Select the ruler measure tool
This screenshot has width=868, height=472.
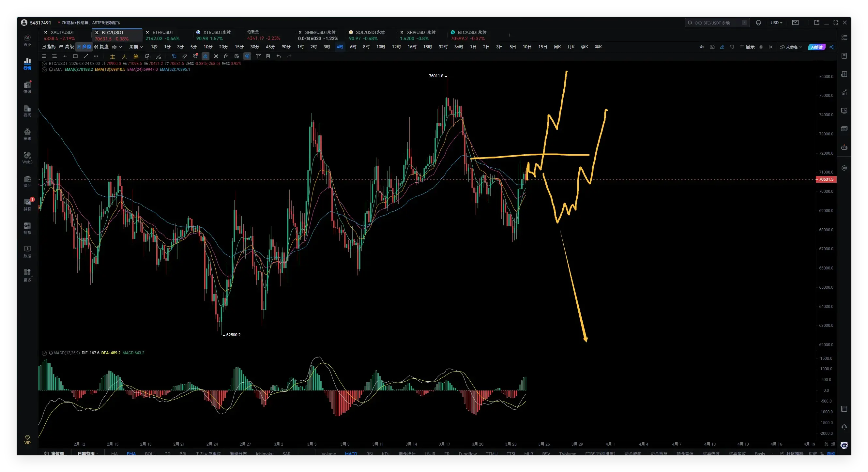pos(184,56)
